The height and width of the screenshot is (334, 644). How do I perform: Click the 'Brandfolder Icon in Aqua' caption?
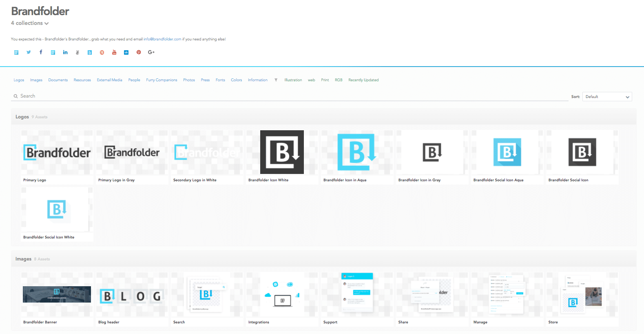[x=345, y=180]
